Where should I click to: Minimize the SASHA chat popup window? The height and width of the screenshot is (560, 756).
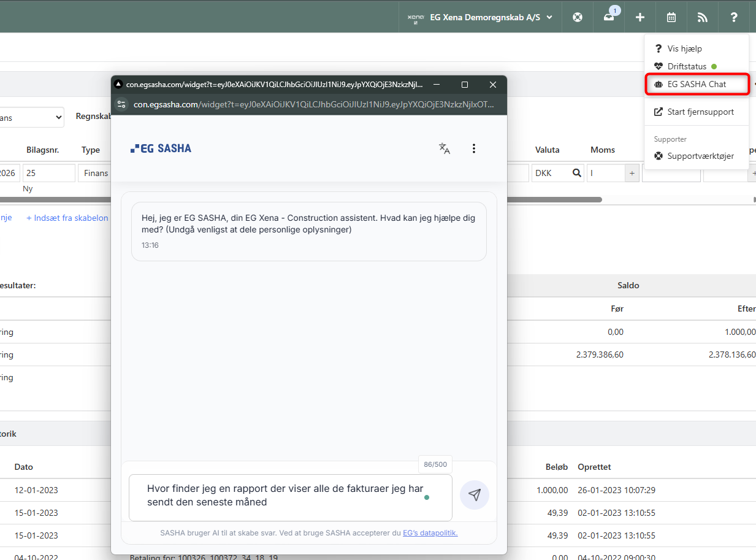tap(437, 85)
